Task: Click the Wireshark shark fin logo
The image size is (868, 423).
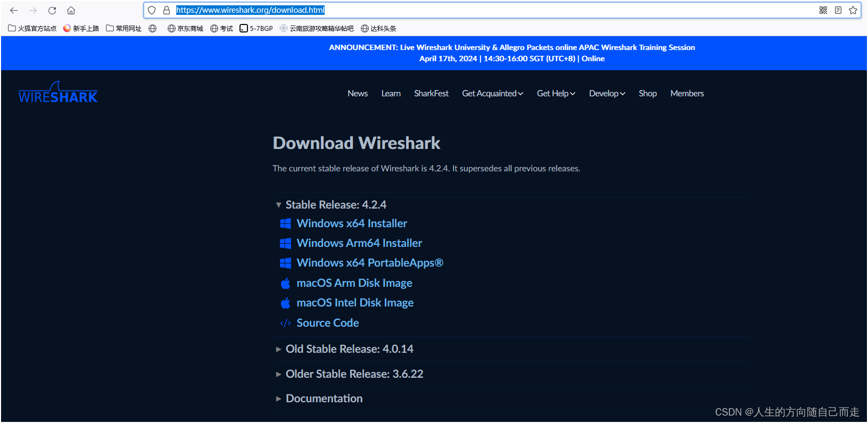Action: [58, 93]
